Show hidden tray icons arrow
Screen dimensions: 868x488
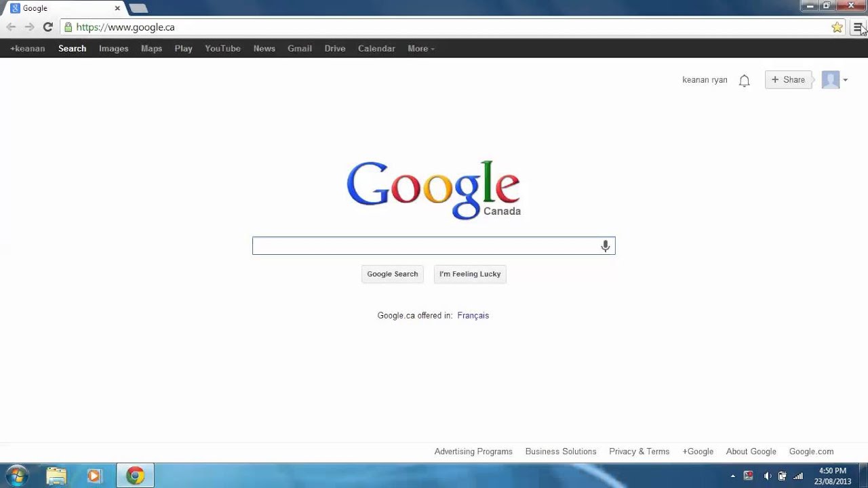click(732, 476)
